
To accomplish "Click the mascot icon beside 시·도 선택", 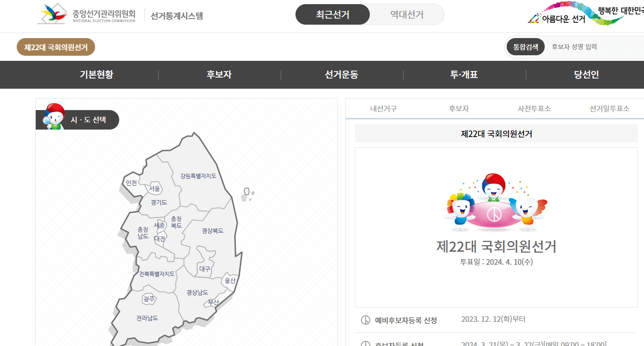I will click(x=55, y=116).
